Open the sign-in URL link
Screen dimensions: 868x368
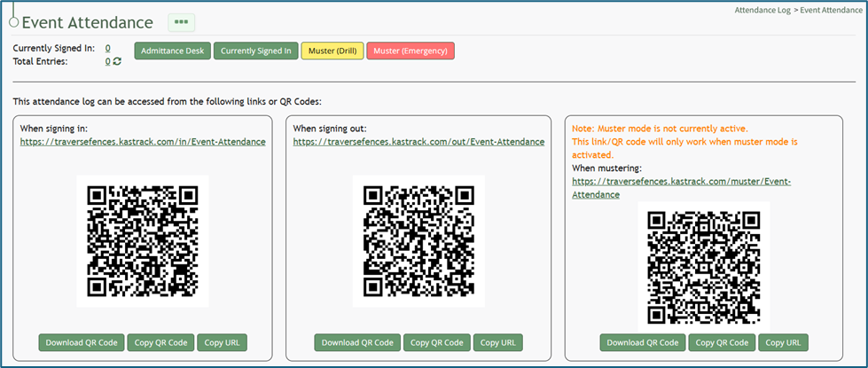143,142
